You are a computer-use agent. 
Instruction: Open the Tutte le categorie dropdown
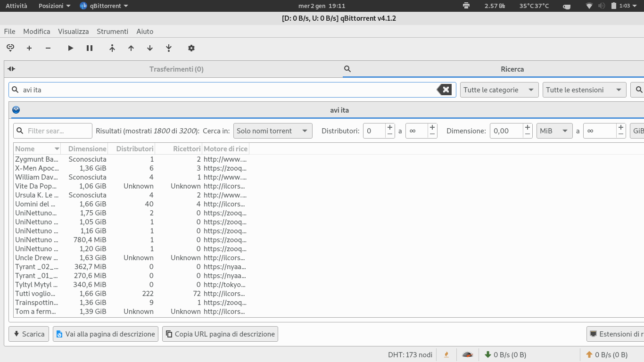tap(499, 90)
